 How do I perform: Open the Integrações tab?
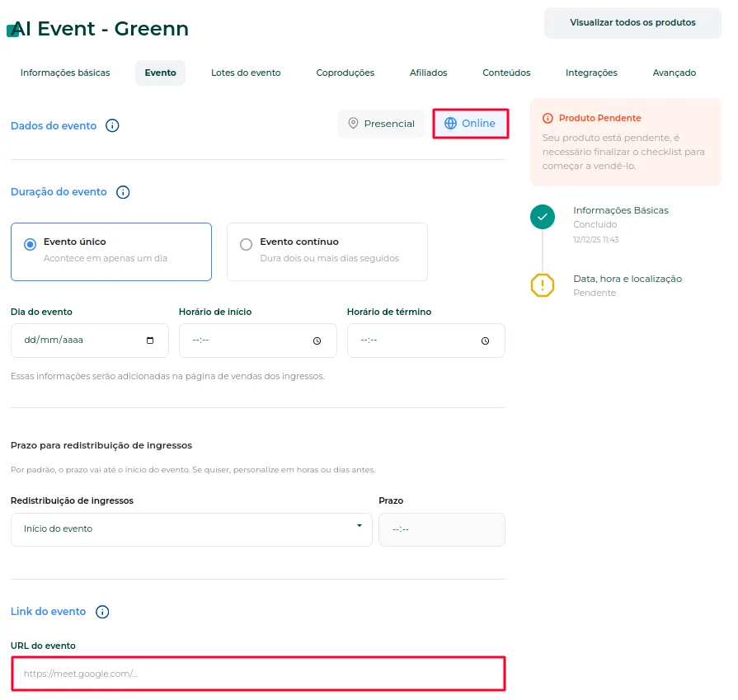pyautogui.click(x=591, y=73)
